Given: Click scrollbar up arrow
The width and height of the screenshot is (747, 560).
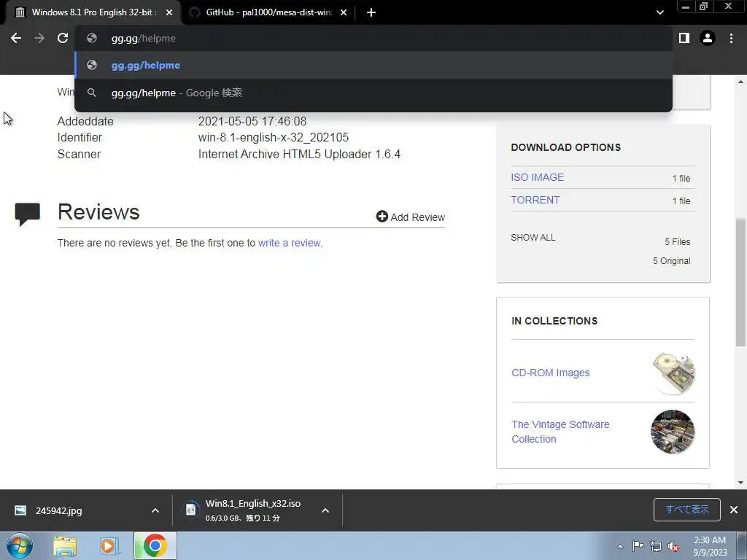Looking at the screenshot, I should coord(741,82).
